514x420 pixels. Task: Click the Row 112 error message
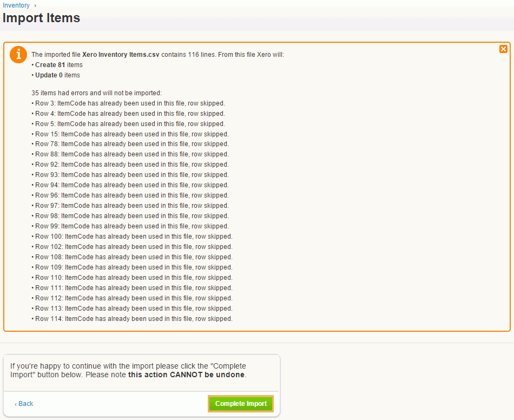(132, 298)
